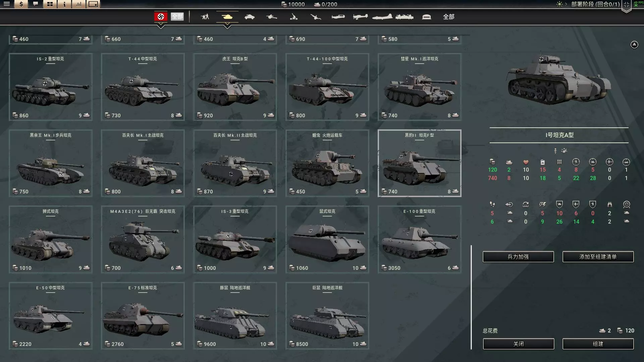
Task: Expand the chevron under the faction flag
Action: coord(161,26)
